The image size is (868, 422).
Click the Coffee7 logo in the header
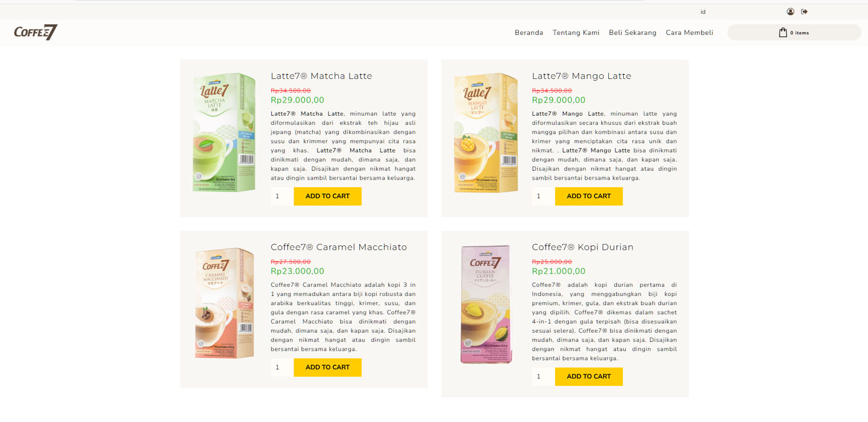[36, 33]
